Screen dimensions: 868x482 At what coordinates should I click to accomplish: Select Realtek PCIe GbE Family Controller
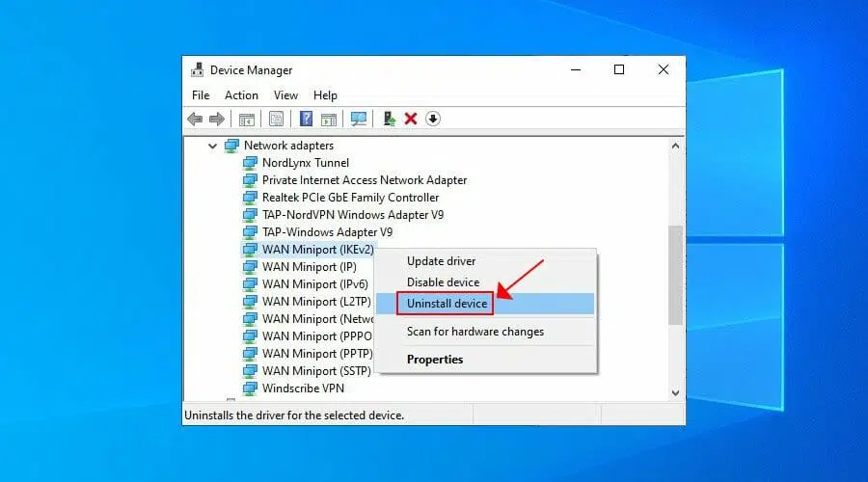pyautogui.click(x=350, y=198)
